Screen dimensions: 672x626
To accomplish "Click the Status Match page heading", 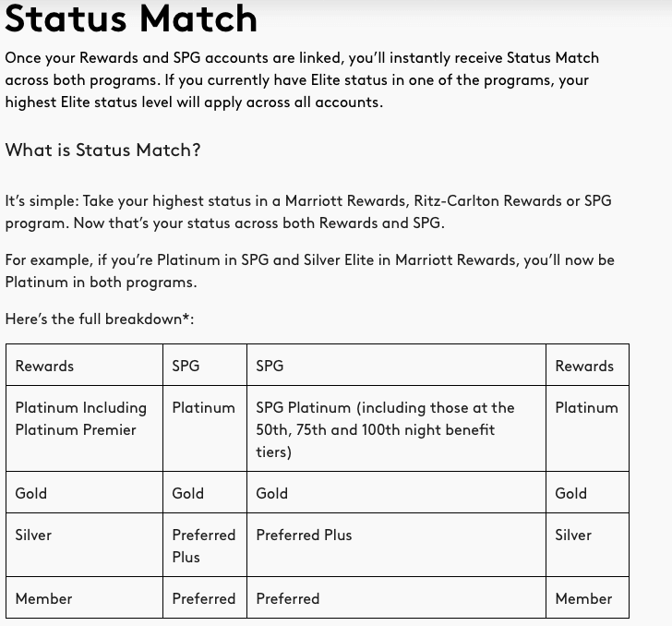I will click(x=131, y=18).
